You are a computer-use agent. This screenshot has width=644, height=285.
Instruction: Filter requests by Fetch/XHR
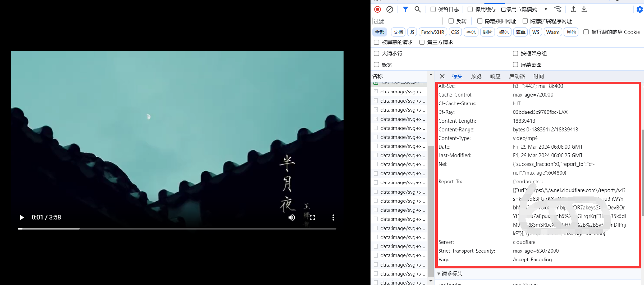pyautogui.click(x=433, y=32)
